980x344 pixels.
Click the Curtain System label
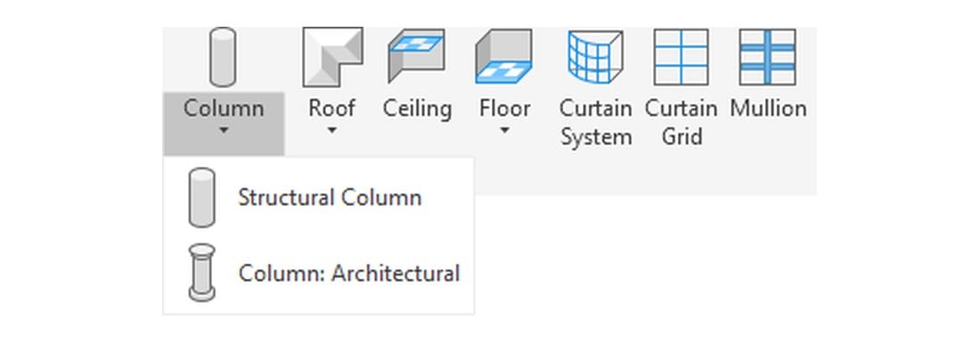595,123
